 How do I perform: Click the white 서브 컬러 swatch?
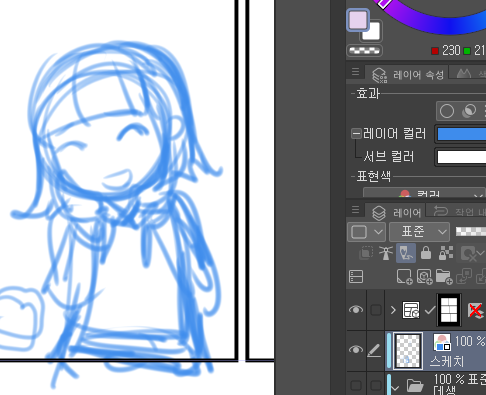(x=461, y=157)
